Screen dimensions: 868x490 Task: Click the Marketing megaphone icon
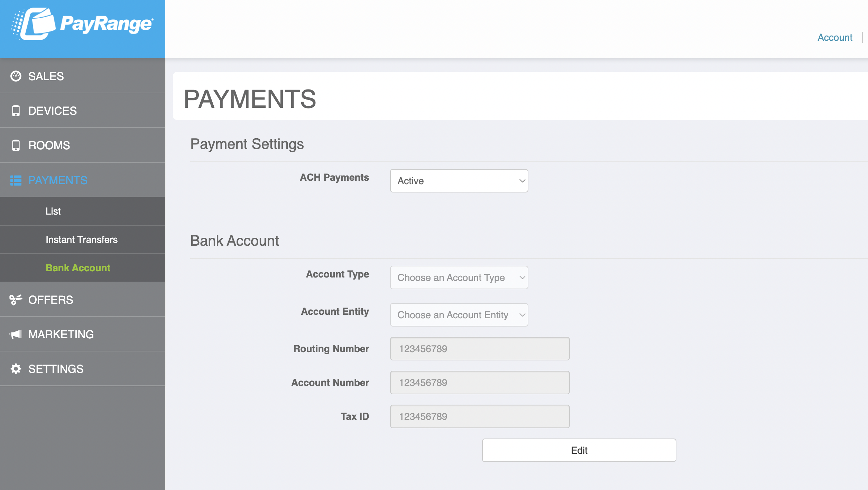16,334
